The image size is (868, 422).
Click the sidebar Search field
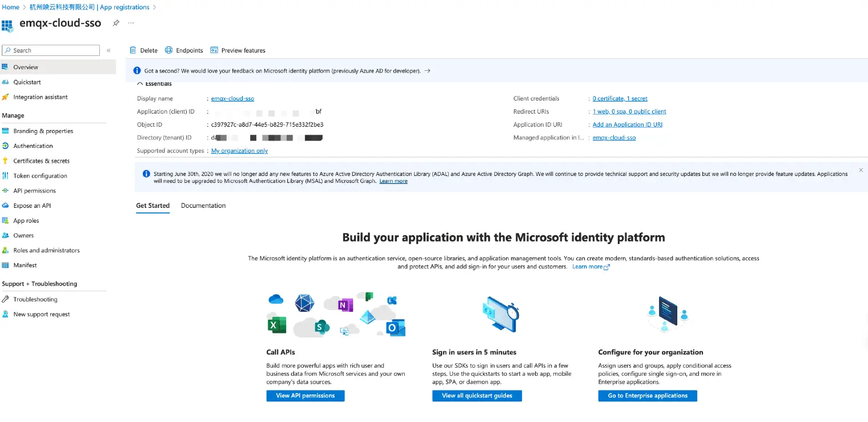click(51, 50)
